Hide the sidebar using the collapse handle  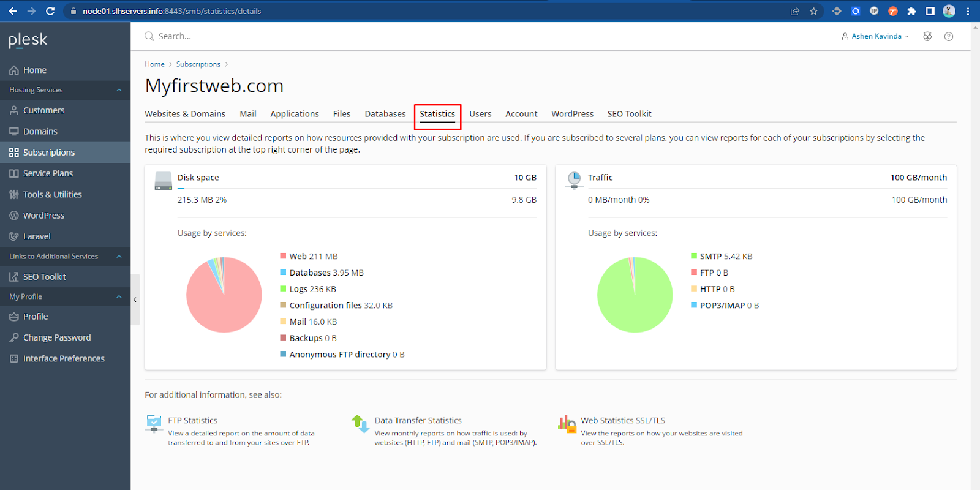[135, 300]
